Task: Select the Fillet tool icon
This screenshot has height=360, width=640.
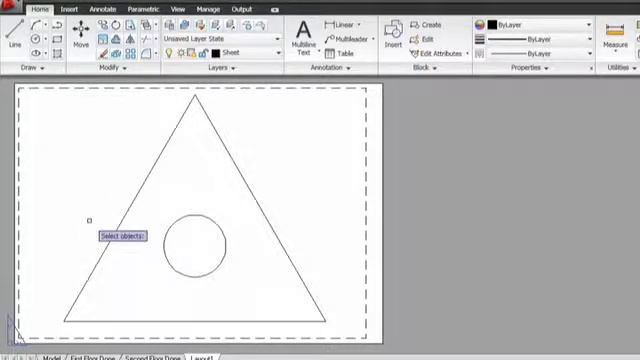Action: (x=146, y=53)
